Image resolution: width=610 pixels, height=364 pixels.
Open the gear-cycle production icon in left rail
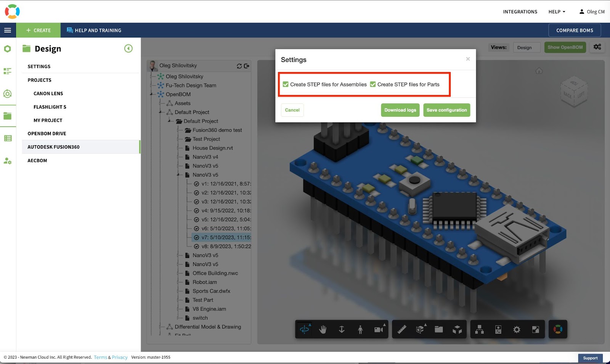[x=8, y=94]
